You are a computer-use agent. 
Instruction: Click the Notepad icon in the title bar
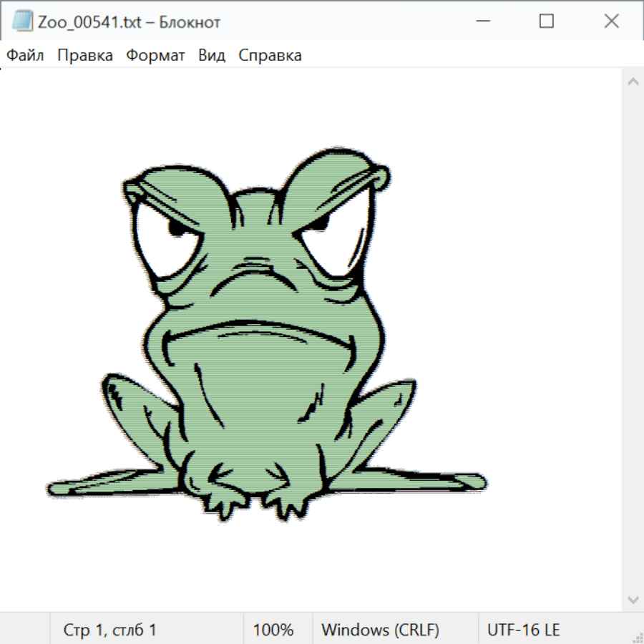(x=22, y=21)
